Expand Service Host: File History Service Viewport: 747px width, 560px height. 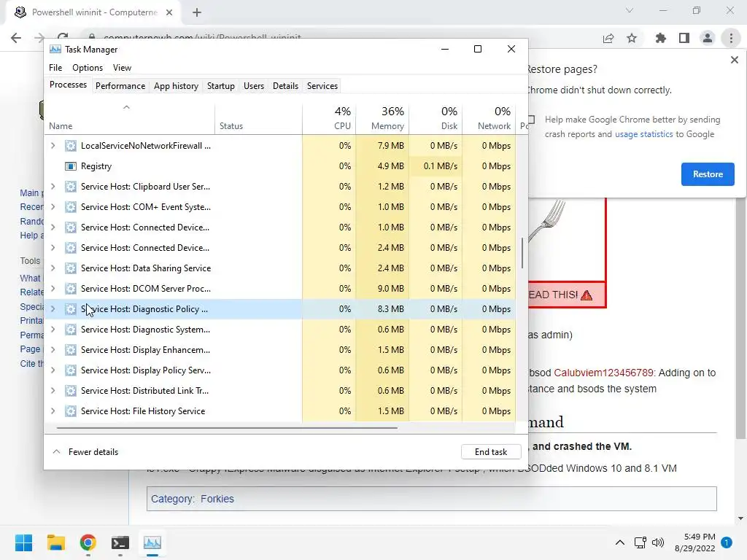coord(53,411)
